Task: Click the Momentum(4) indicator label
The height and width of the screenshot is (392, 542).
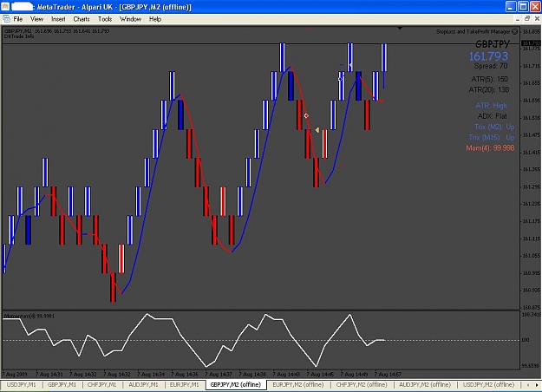Action: coord(29,316)
